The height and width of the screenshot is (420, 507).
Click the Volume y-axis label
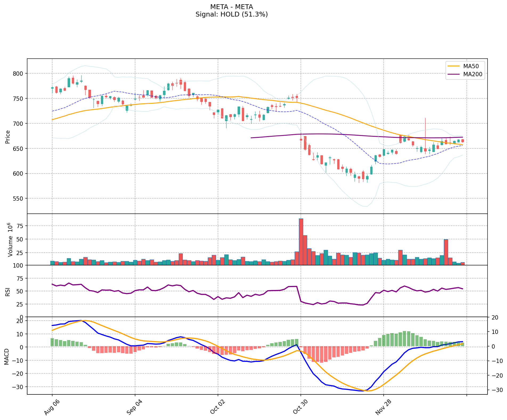(x=11, y=240)
